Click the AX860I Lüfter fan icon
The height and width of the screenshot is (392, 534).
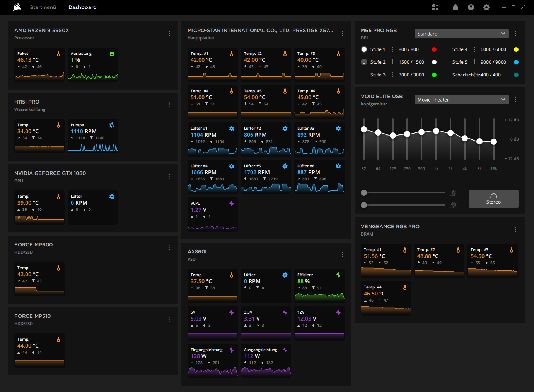[x=285, y=275]
